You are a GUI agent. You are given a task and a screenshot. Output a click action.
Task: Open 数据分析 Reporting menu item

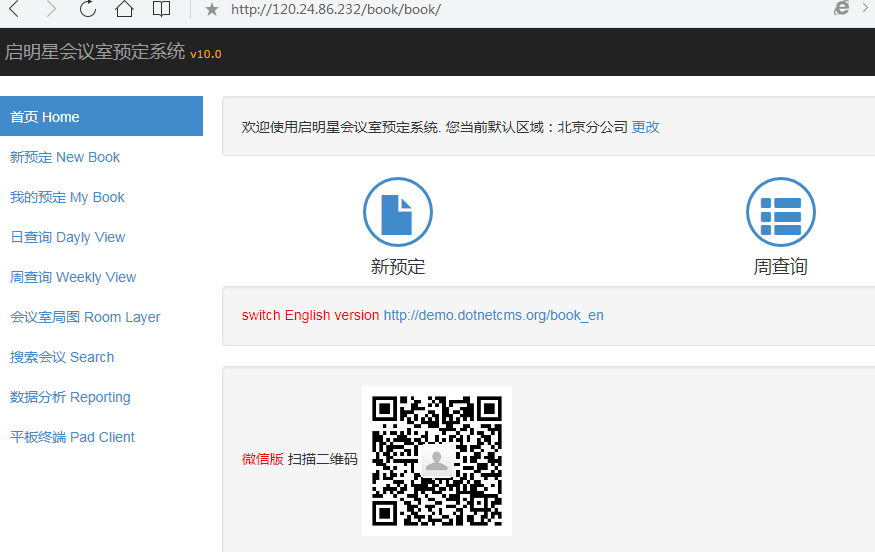coord(70,397)
